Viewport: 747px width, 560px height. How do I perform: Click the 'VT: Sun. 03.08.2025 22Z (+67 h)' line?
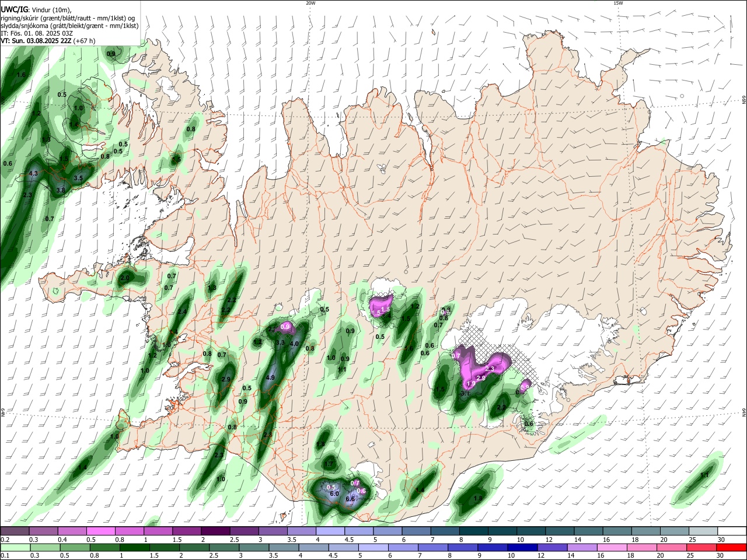pyautogui.click(x=48, y=41)
